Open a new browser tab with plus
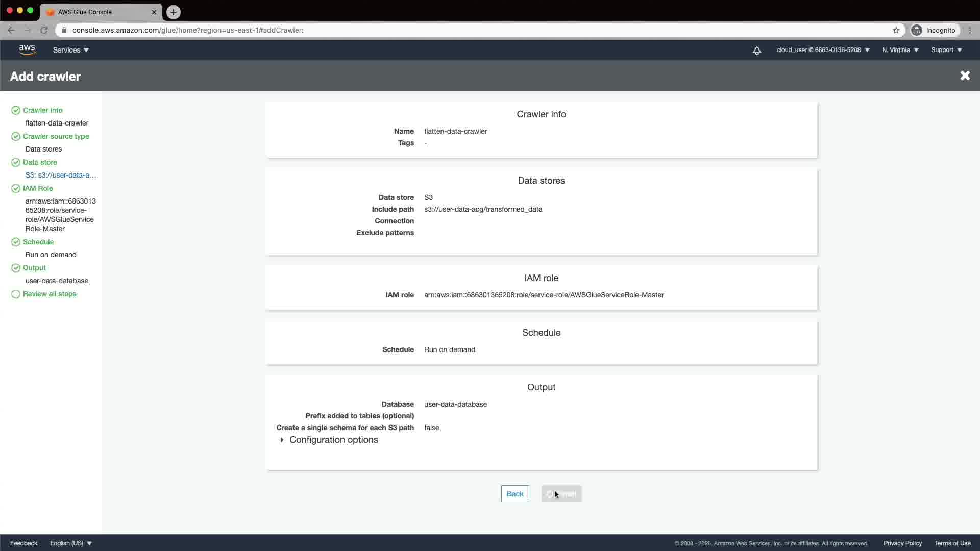The image size is (980, 551). point(174,12)
